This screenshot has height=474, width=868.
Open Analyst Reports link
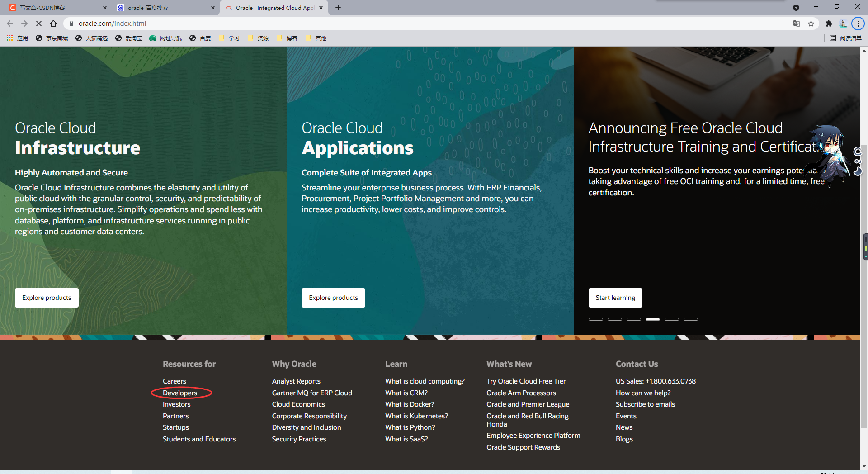pyautogui.click(x=296, y=381)
